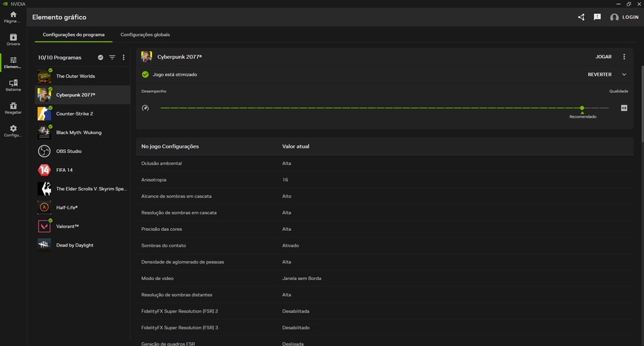Select Cyberpunk 2077 in program list
The image size is (644, 346).
[83, 95]
